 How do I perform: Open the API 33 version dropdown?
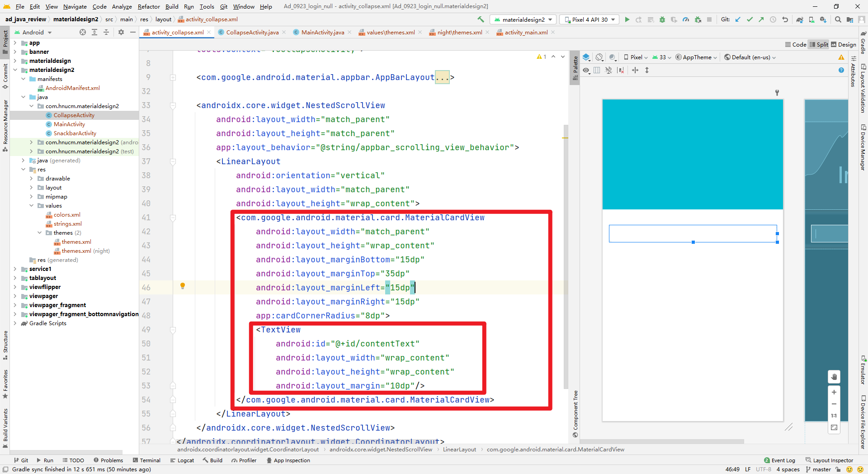(661, 57)
